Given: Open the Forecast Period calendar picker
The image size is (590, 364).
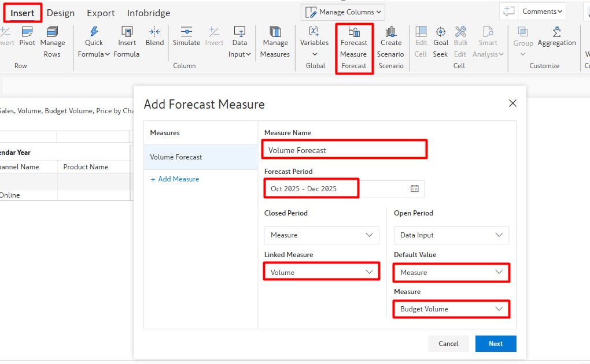Looking at the screenshot, I should [414, 188].
